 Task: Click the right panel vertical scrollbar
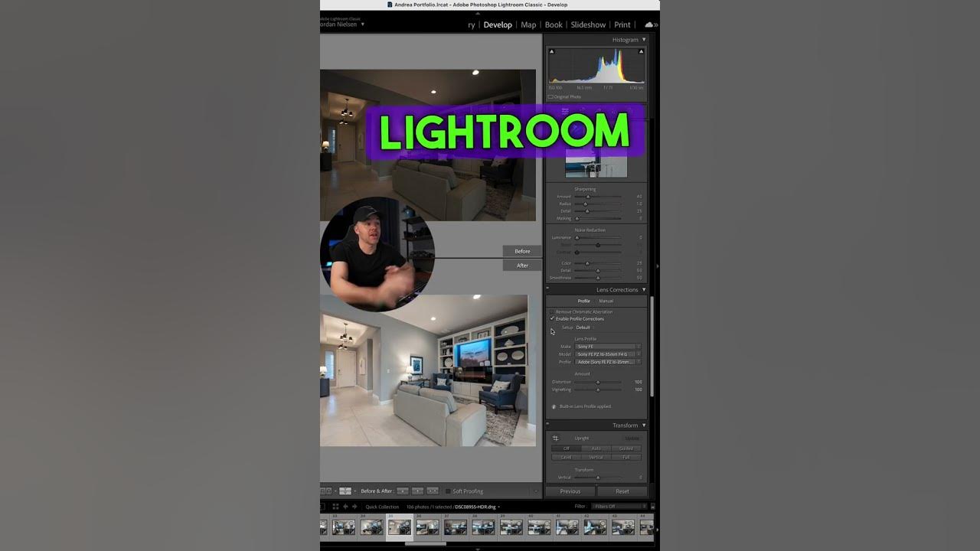652,346
